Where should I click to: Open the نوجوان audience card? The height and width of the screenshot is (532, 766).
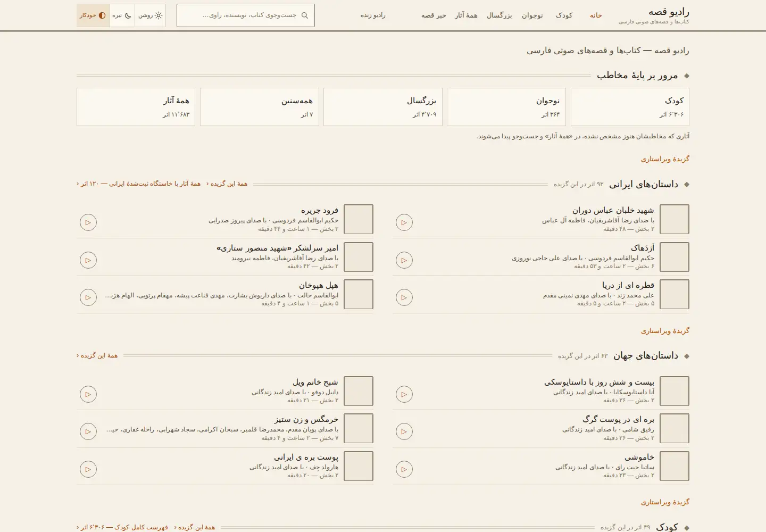(x=506, y=107)
